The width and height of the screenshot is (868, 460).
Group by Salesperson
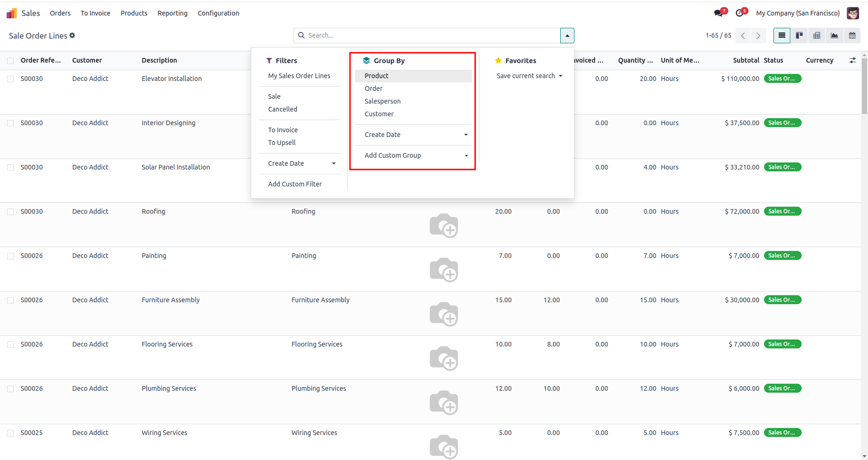pyautogui.click(x=382, y=101)
